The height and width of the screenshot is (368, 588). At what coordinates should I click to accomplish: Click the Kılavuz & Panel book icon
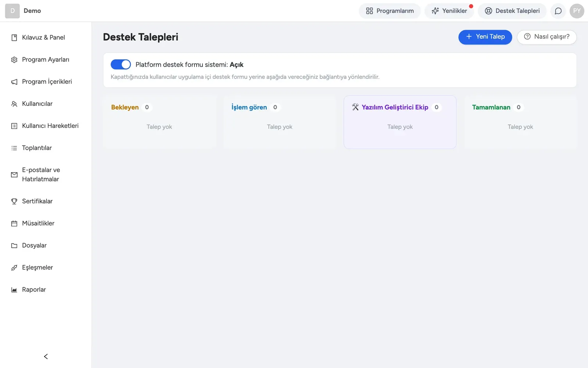pos(14,38)
